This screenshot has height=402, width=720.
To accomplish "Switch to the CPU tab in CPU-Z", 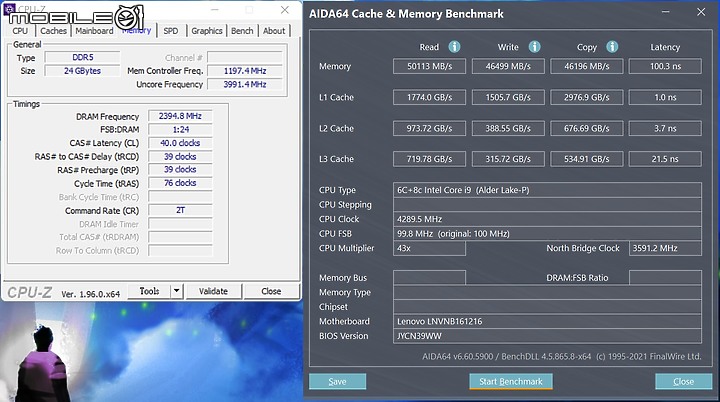I will coord(20,31).
